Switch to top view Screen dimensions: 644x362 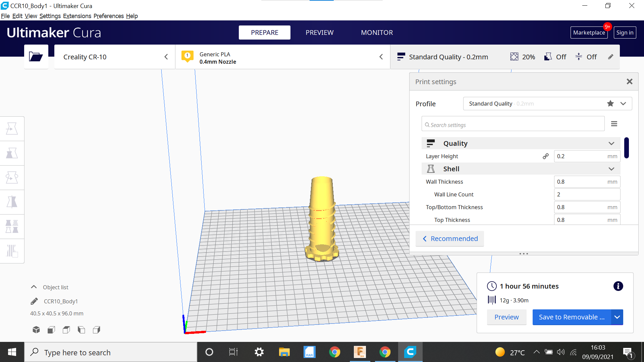(66, 330)
